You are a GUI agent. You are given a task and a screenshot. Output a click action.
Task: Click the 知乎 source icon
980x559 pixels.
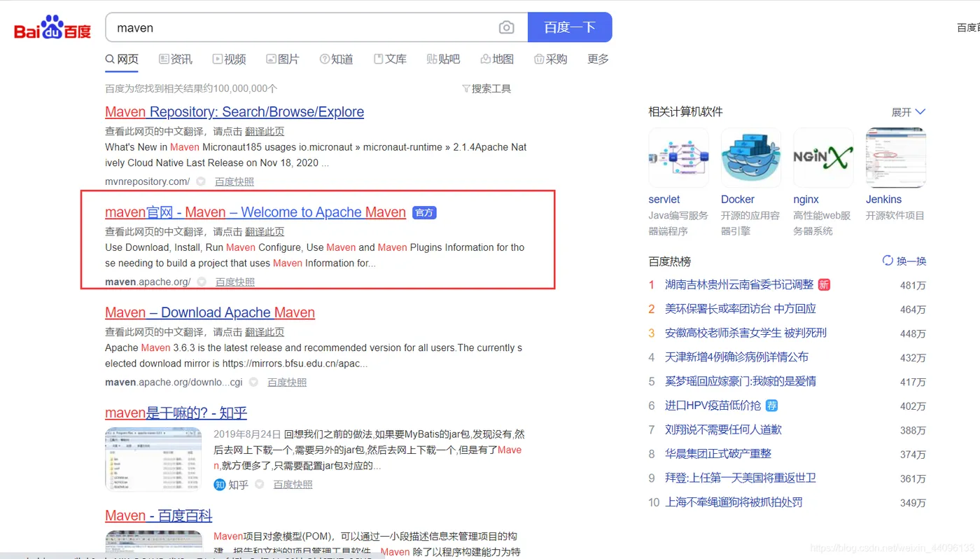220,484
